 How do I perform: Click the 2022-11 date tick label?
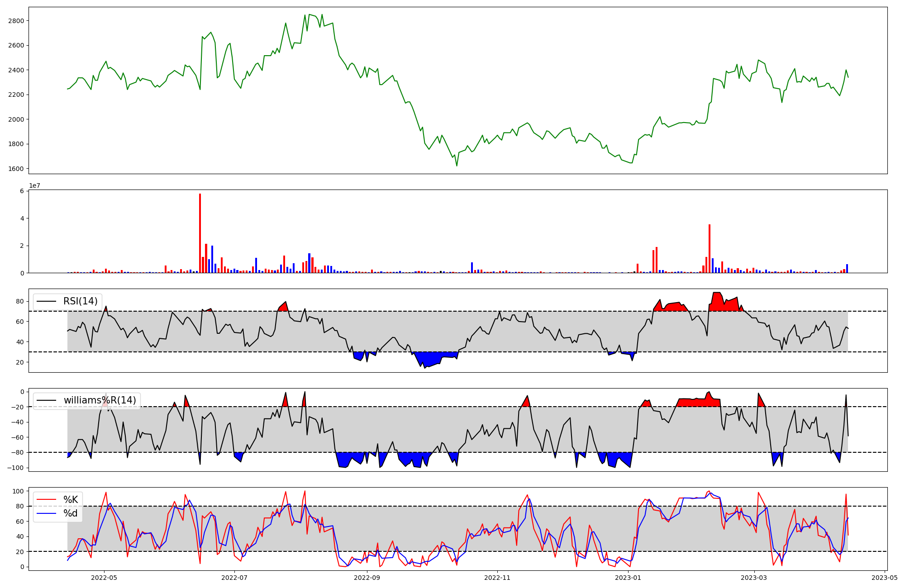[x=497, y=578]
